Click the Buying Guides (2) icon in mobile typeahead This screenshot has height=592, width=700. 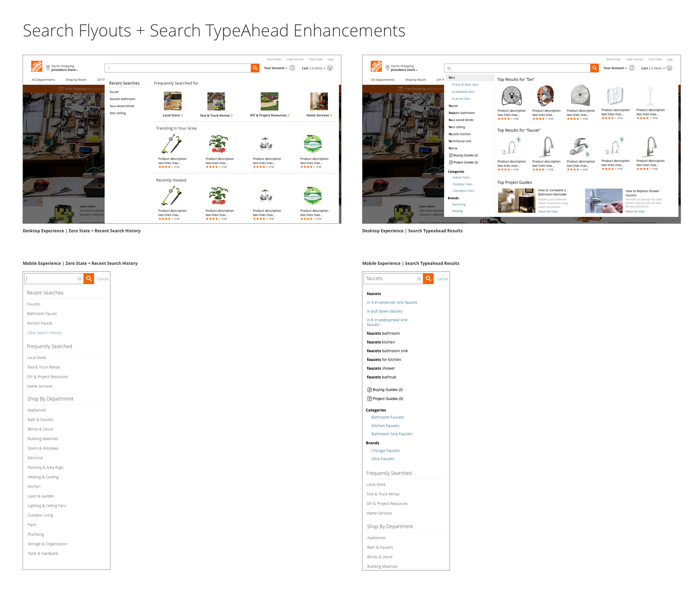click(x=369, y=390)
